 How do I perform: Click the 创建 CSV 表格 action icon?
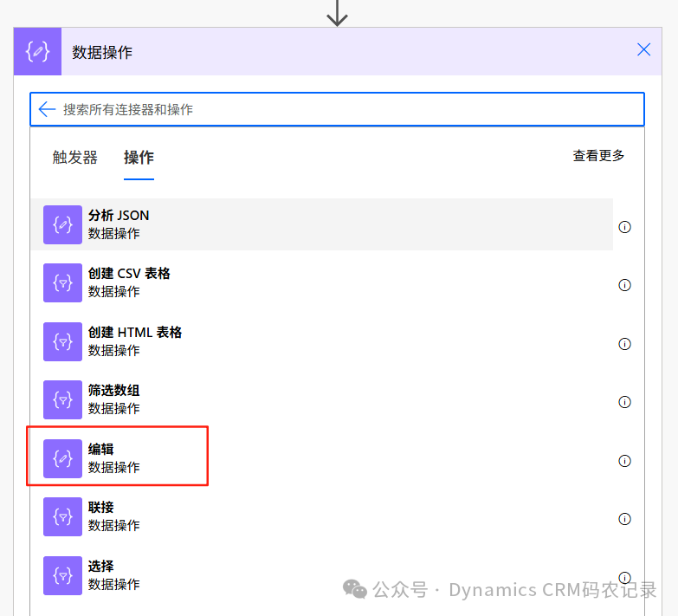62,283
